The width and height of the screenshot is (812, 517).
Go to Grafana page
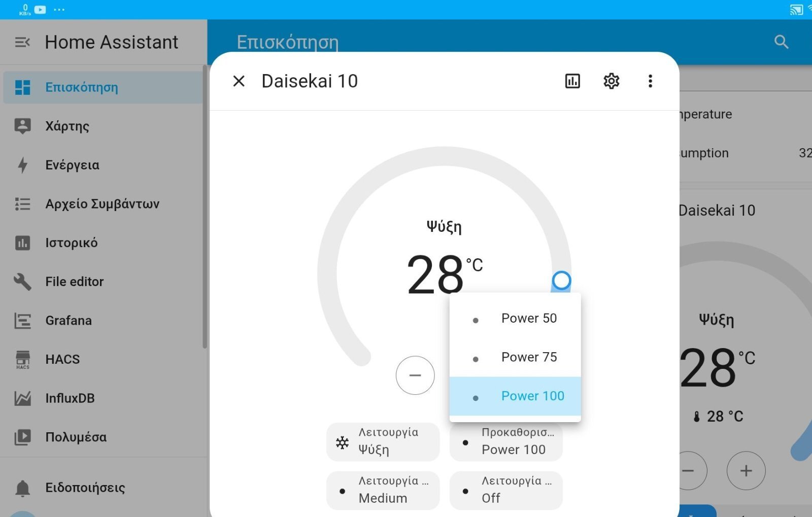point(103,321)
